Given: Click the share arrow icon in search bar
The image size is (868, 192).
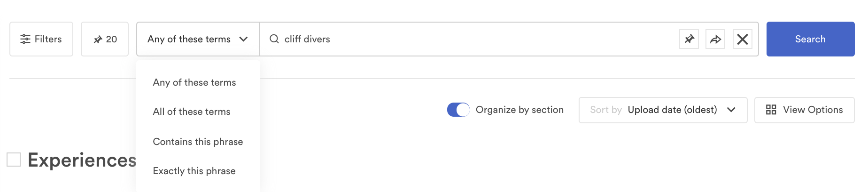Looking at the screenshot, I should pos(715,39).
